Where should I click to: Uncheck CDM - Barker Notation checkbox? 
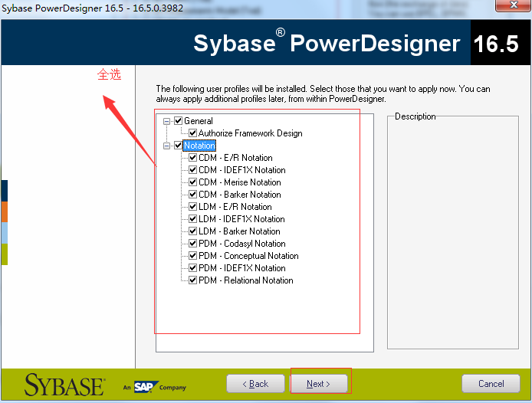(x=192, y=195)
